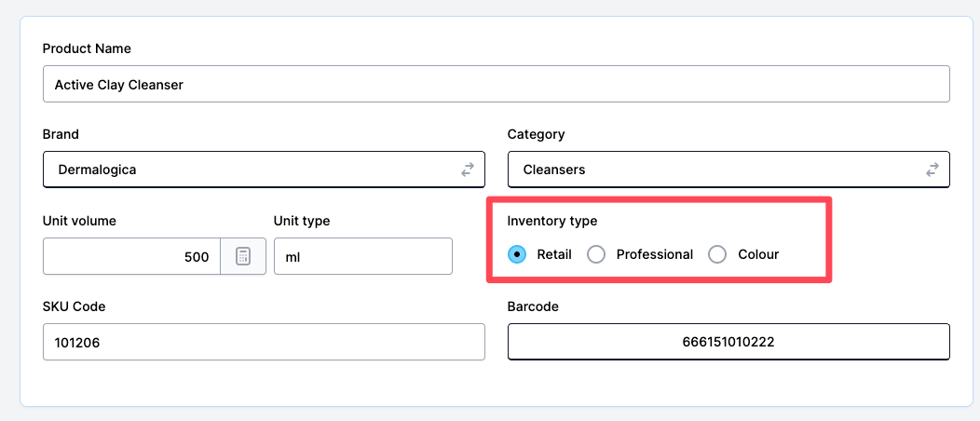Focus the Product Name field with Active Clay Cleanser
Screen dimensions: 980x421
[x=497, y=85]
